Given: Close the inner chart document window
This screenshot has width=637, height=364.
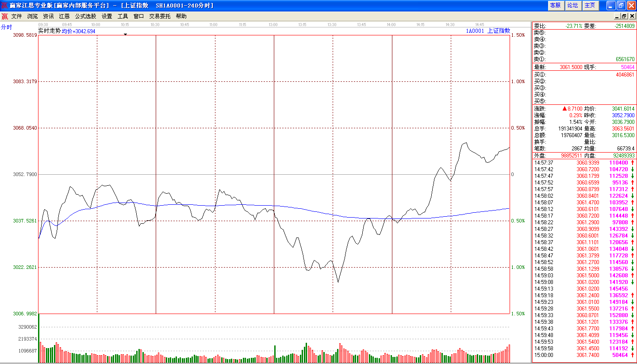Looking at the screenshot, I should [632, 16].
